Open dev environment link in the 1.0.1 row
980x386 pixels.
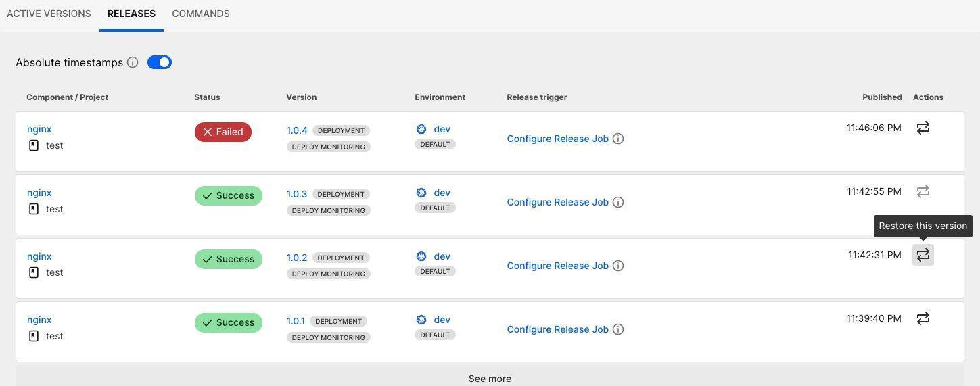click(x=442, y=320)
